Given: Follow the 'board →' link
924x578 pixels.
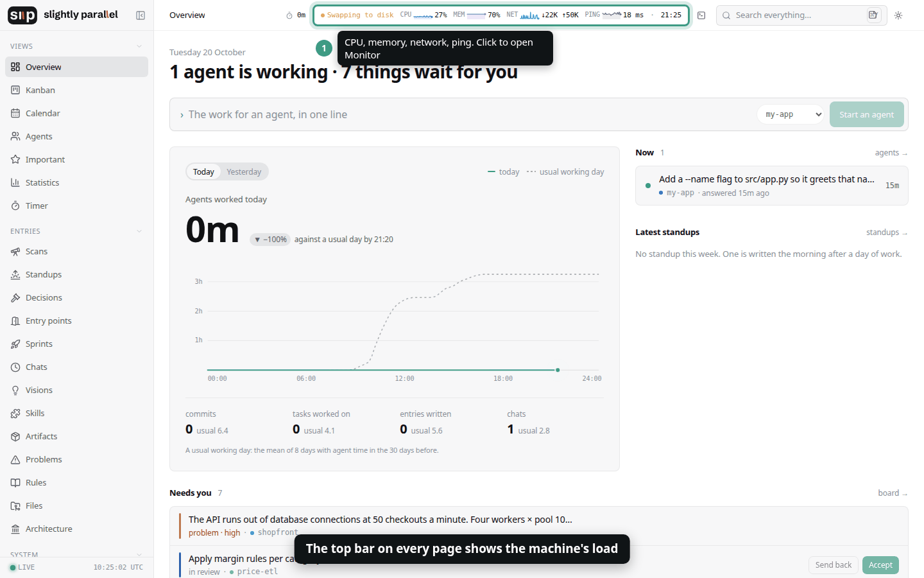Looking at the screenshot, I should pyautogui.click(x=893, y=493).
